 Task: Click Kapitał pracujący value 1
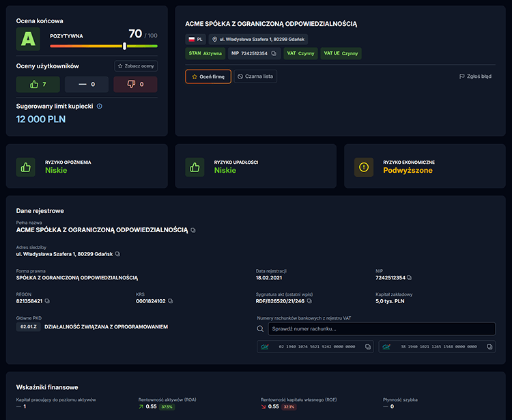25,407
